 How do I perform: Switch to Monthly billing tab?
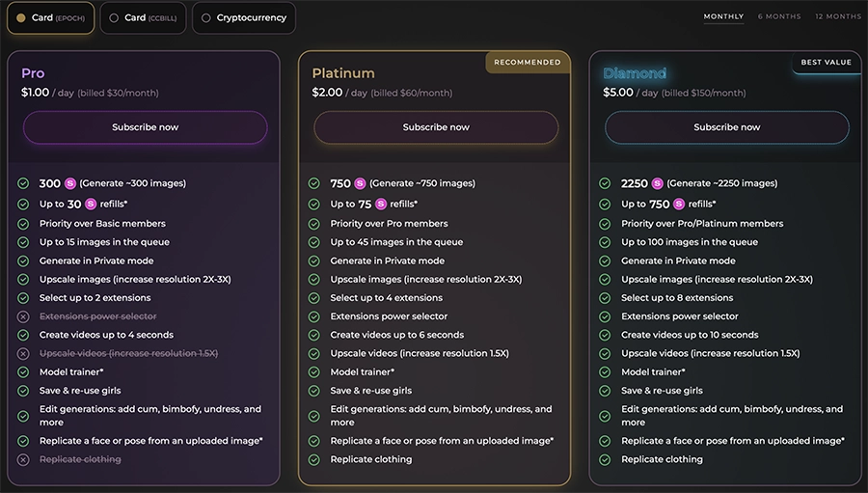(x=723, y=16)
